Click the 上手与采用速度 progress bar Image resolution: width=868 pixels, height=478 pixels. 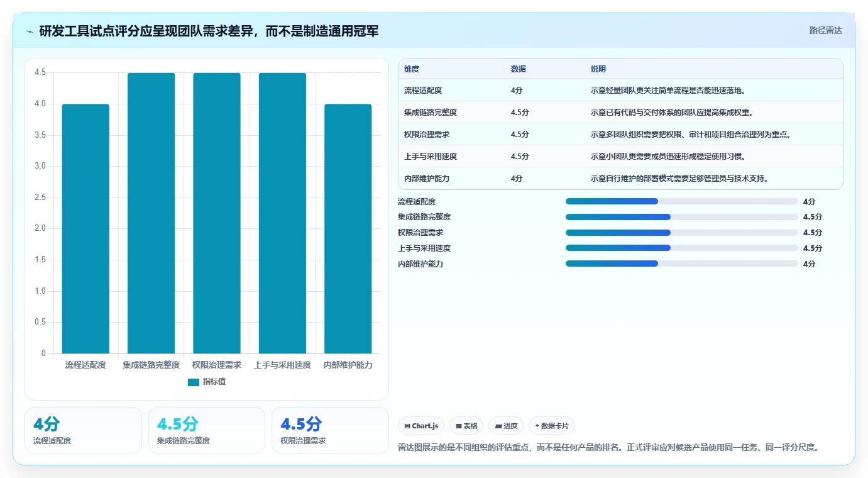(682, 248)
